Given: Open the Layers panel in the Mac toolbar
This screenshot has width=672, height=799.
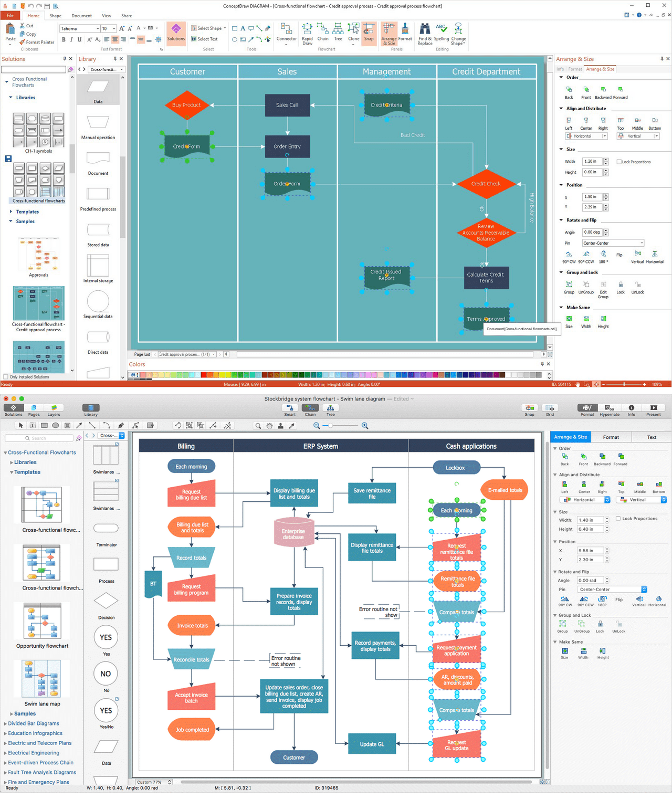Looking at the screenshot, I should tap(54, 408).
